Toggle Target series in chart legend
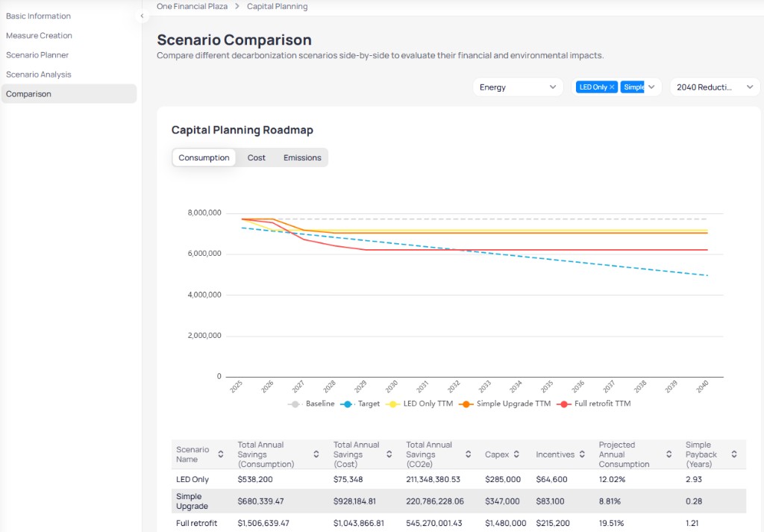Viewport: 764px width, 532px height. [360, 404]
